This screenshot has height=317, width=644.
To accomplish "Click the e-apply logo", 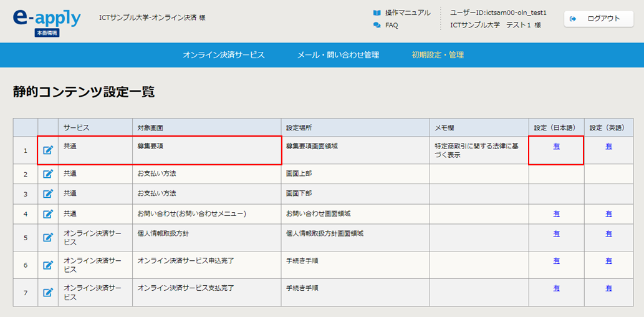I will click(x=47, y=21).
